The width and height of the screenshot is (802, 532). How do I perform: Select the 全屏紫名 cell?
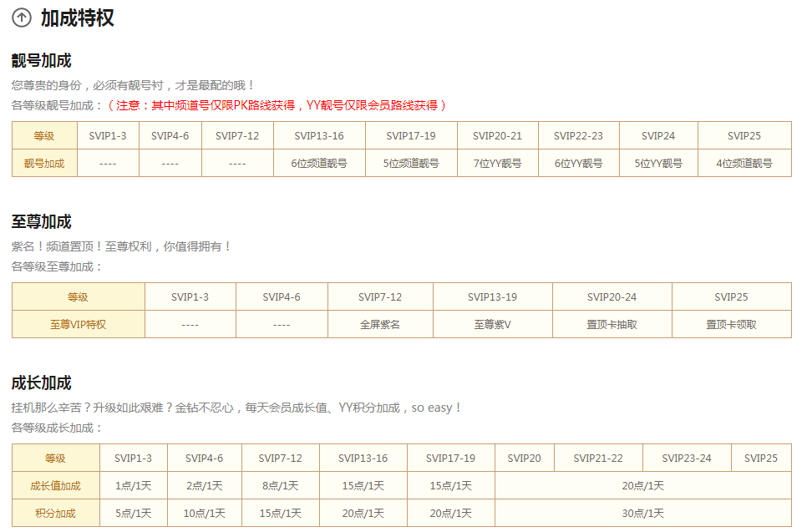(x=380, y=324)
